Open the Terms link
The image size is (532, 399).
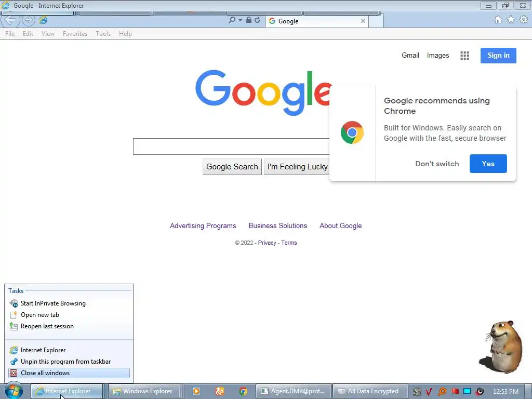289,243
